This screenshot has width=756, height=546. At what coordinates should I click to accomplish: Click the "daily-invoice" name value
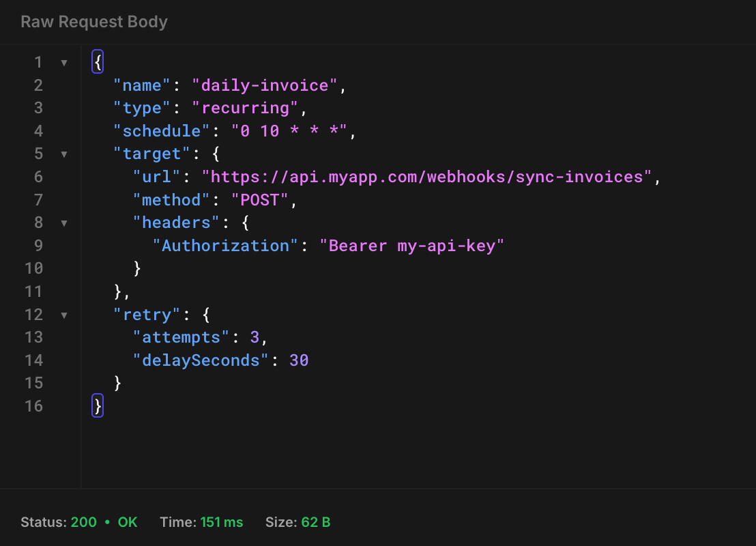tap(265, 85)
